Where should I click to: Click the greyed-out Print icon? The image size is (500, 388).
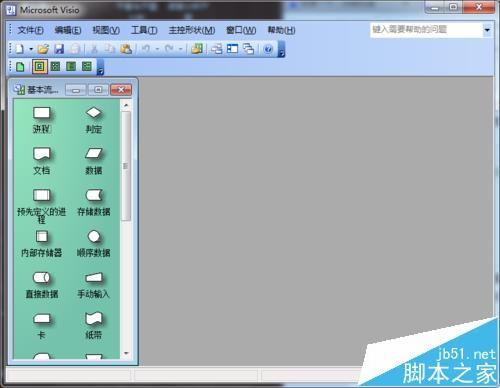(x=75, y=49)
